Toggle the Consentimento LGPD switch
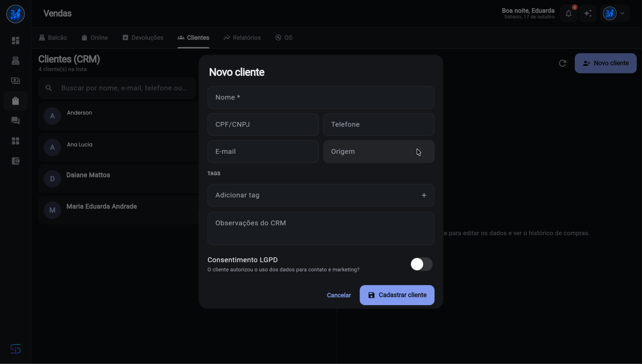The width and height of the screenshot is (642, 364). pyautogui.click(x=421, y=264)
